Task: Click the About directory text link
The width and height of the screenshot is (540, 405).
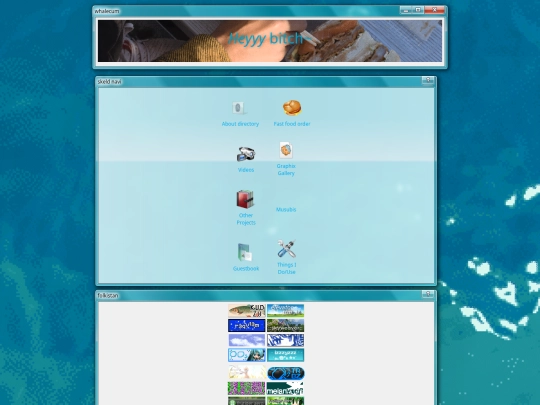Action: click(x=240, y=124)
